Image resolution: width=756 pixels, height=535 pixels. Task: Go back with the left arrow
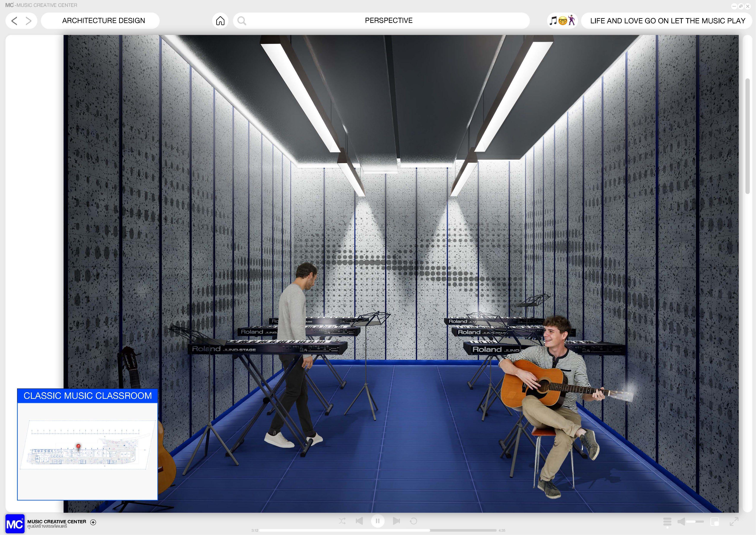[x=14, y=21]
